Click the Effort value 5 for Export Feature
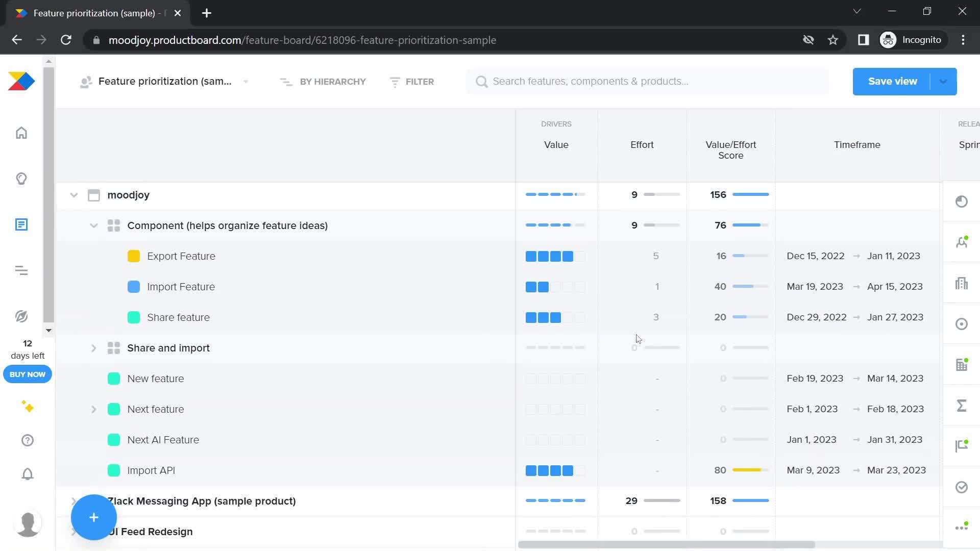 656,256
